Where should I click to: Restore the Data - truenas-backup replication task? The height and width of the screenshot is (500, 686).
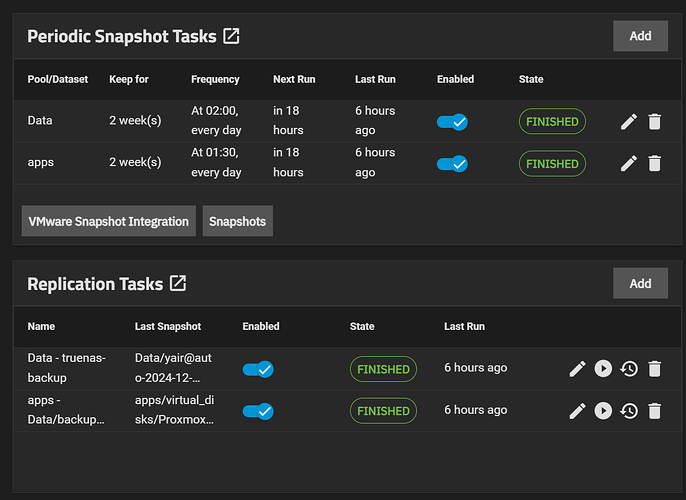coord(629,369)
